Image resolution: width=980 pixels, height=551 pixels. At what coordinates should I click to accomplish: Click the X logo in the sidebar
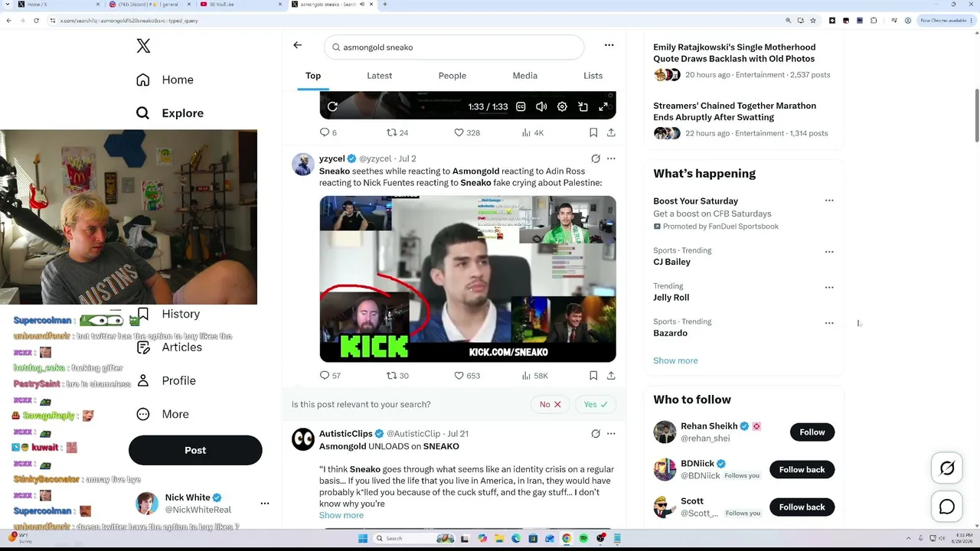(x=143, y=46)
